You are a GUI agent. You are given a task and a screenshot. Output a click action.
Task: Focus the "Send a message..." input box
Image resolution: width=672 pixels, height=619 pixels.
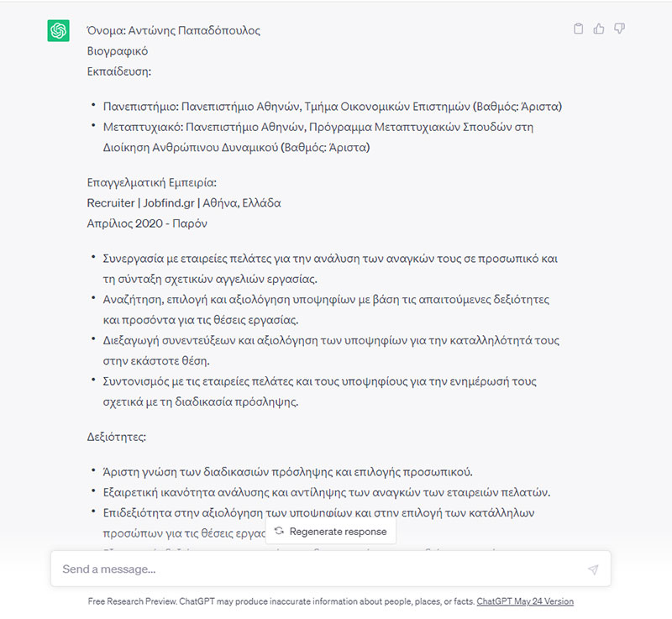(x=319, y=569)
